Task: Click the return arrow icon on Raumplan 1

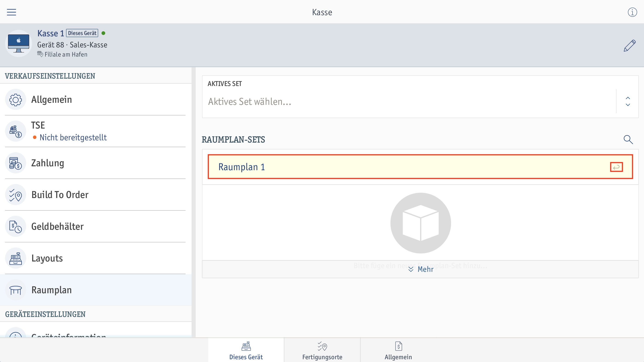Action: pos(616,167)
